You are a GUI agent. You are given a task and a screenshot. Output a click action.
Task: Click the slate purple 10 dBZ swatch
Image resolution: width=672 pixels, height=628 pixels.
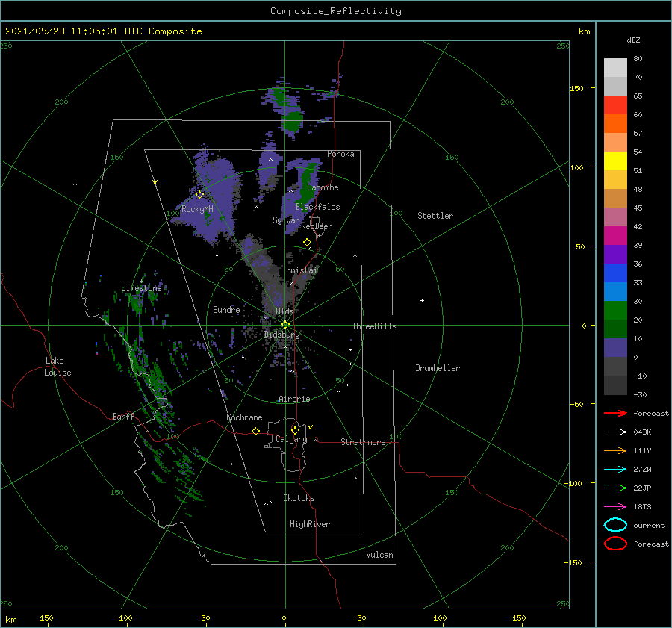tap(615, 347)
